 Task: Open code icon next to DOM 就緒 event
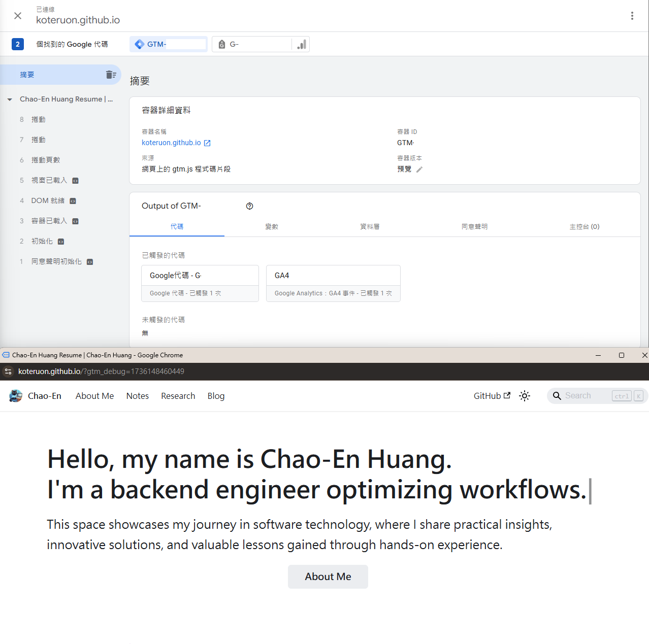(73, 200)
